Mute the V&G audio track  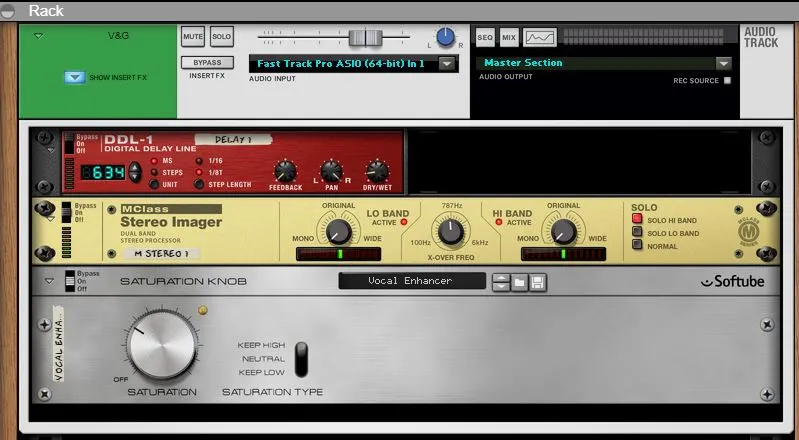coord(193,37)
